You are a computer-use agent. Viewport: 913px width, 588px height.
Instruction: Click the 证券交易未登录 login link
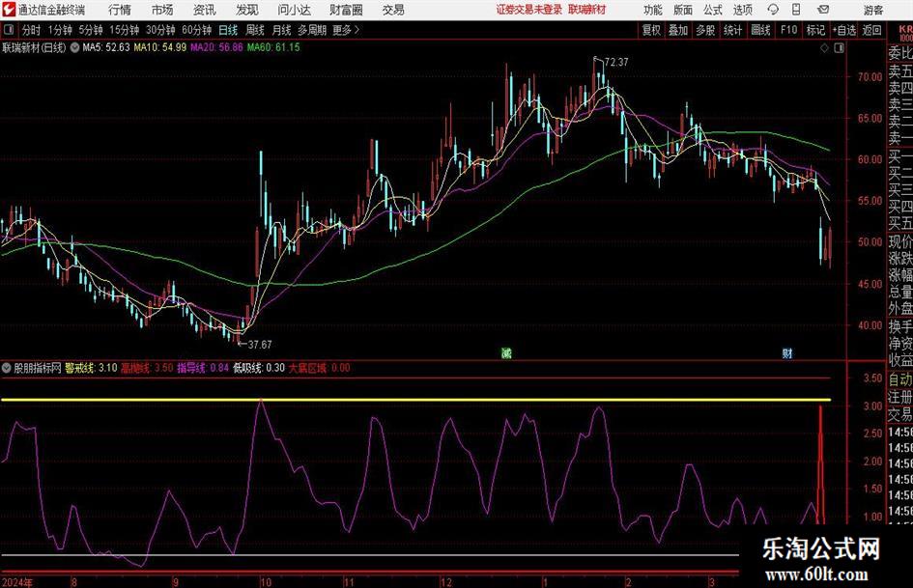click(529, 10)
